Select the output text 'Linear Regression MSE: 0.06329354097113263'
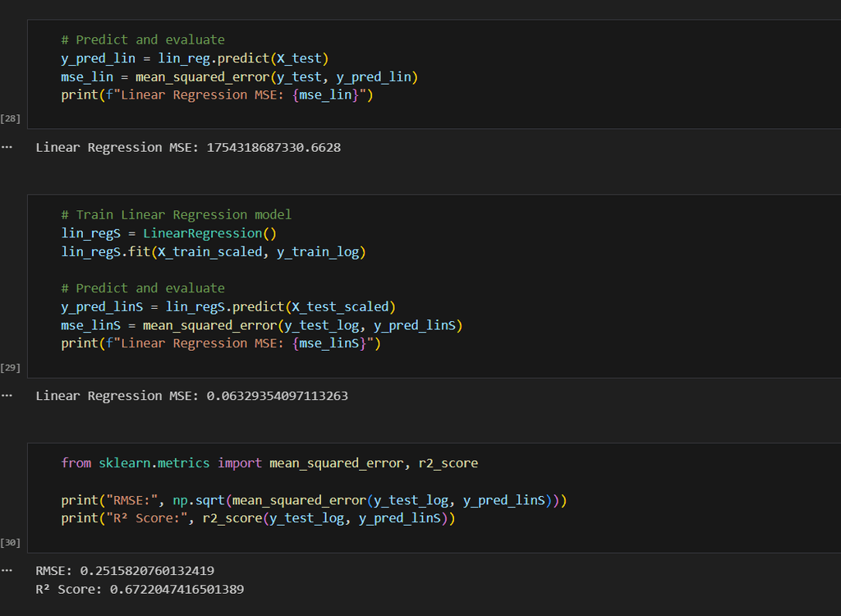This screenshot has height=616, width=841. pyautogui.click(x=191, y=396)
